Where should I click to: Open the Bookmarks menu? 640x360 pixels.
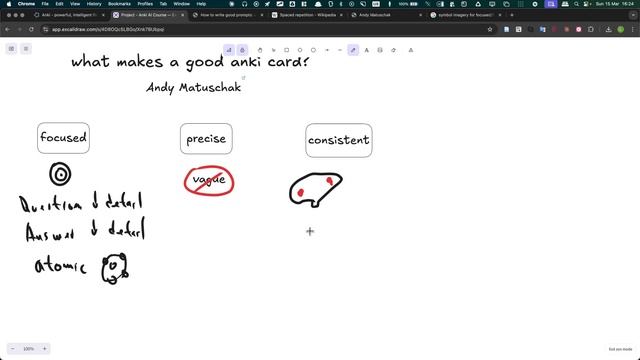tap(119, 4)
